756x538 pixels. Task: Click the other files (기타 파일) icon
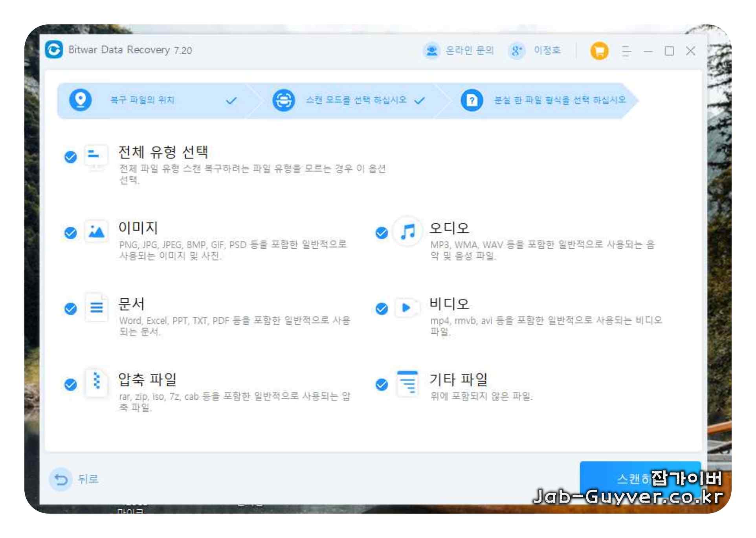407,383
